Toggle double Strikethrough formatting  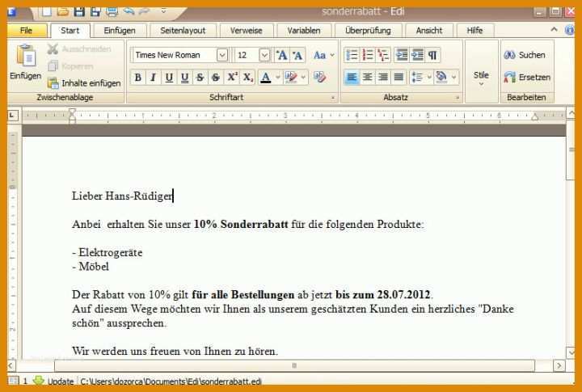click(x=216, y=78)
